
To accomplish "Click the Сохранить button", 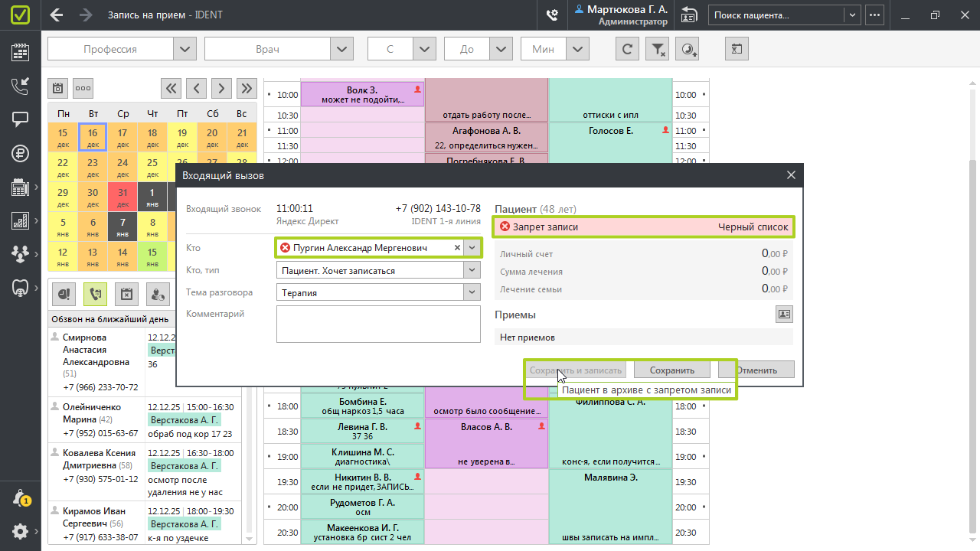I will pos(671,370).
